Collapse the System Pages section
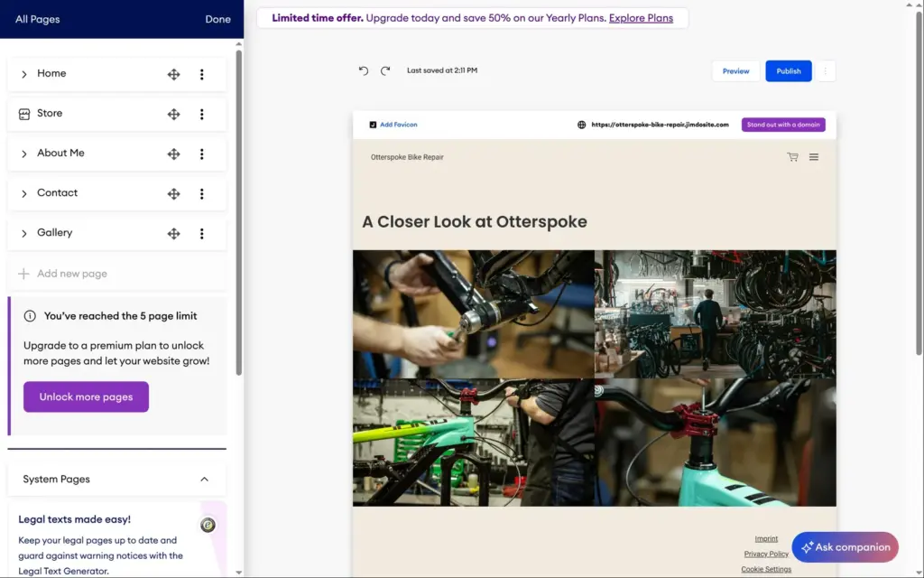Image resolution: width=924 pixels, height=578 pixels. tap(205, 479)
